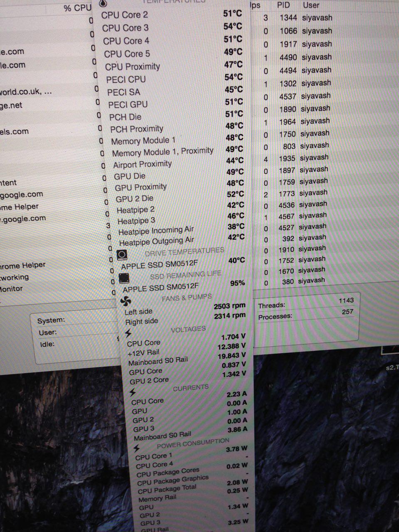Click the Right side fan row at 2314 rpm
The height and width of the screenshot is (532, 399).
coord(185,319)
